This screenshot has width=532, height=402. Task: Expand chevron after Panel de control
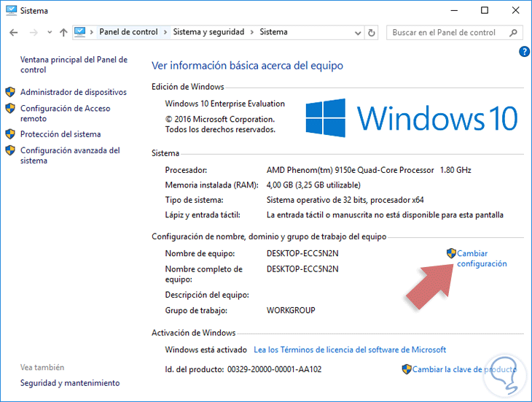click(x=165, y=32)
